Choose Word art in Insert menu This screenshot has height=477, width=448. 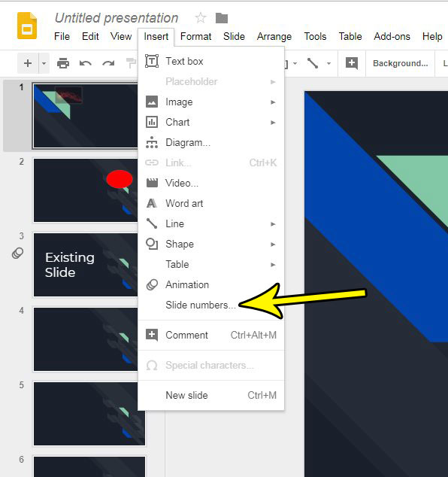coord(211,204)
